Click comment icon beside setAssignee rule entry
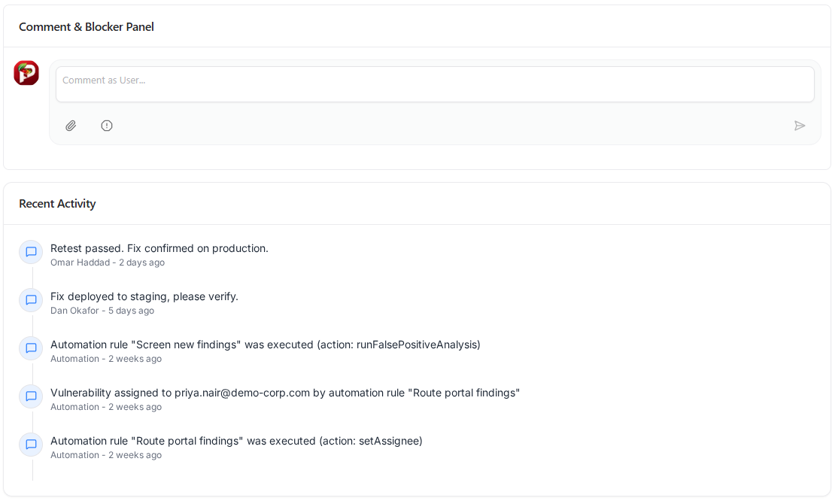The width and height of the screenshot is (835, 504). (31, 445)
